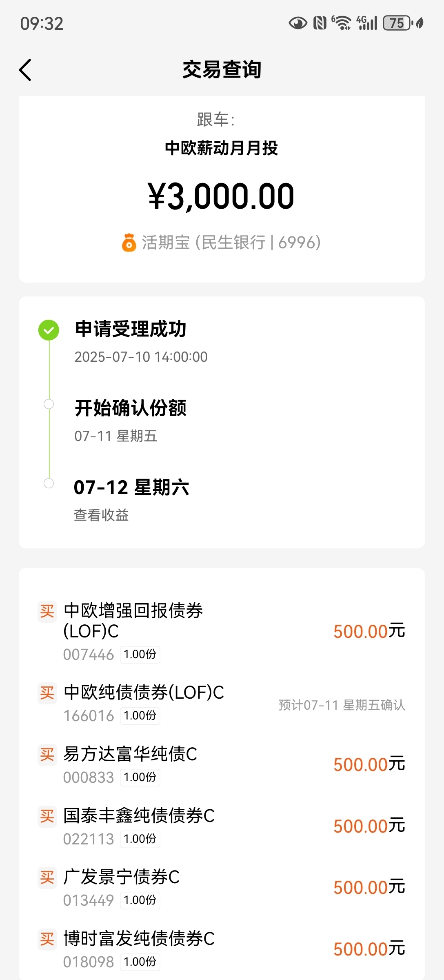
Task: Tap the orange 活期宝 money bag icon
Action: tap(129, 243)
